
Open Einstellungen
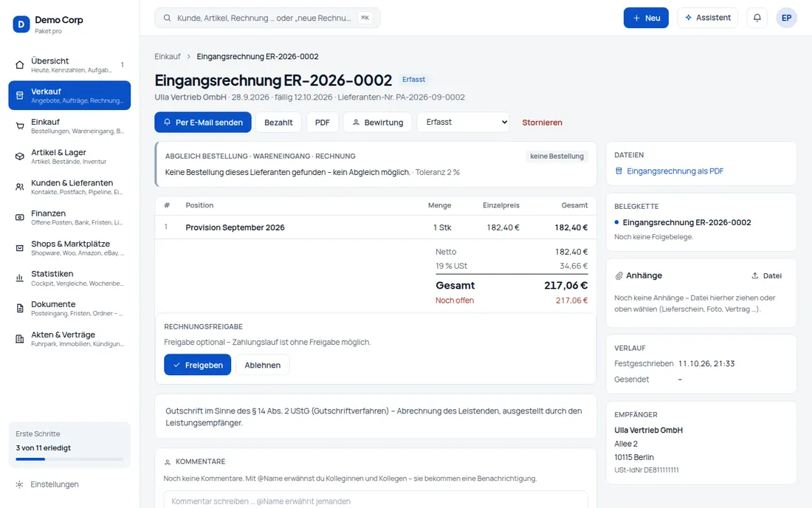(x=69, y=484)
